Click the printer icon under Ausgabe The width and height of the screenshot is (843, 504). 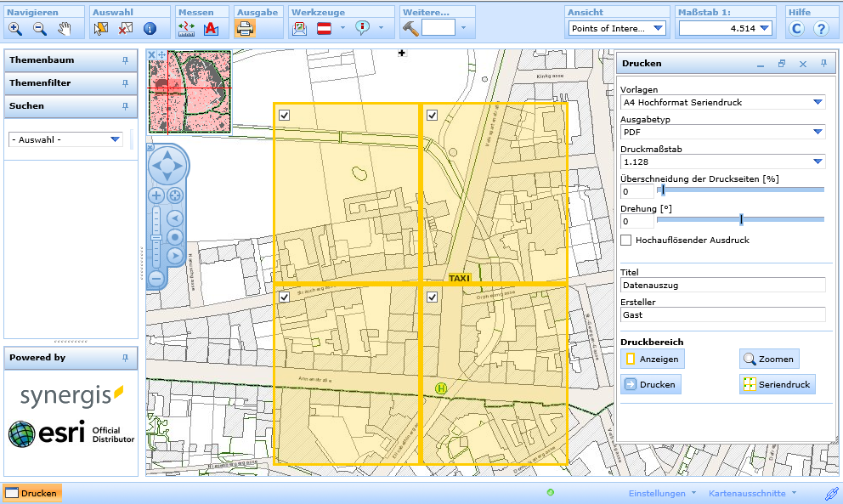tap(245, 28)
